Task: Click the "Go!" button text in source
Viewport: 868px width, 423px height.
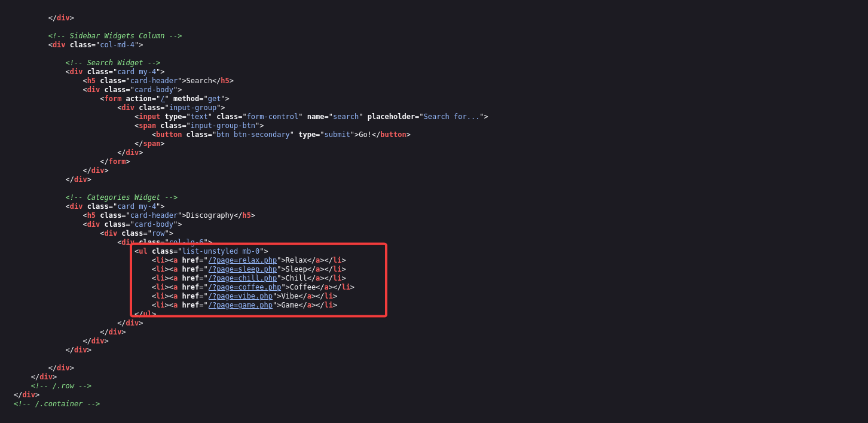Action: tap(365, 135)
